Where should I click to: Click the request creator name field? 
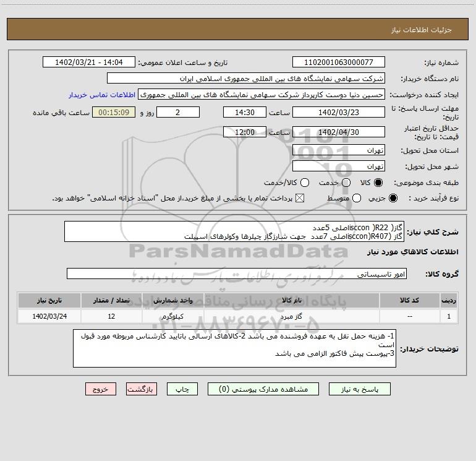pyautogui.click(x=261, y=95)
